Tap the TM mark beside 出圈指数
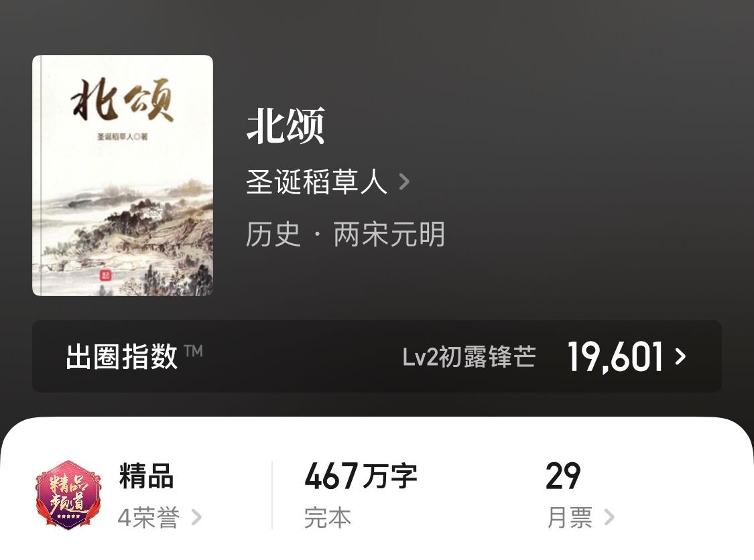The image size is (754, 560). (193, 350)
